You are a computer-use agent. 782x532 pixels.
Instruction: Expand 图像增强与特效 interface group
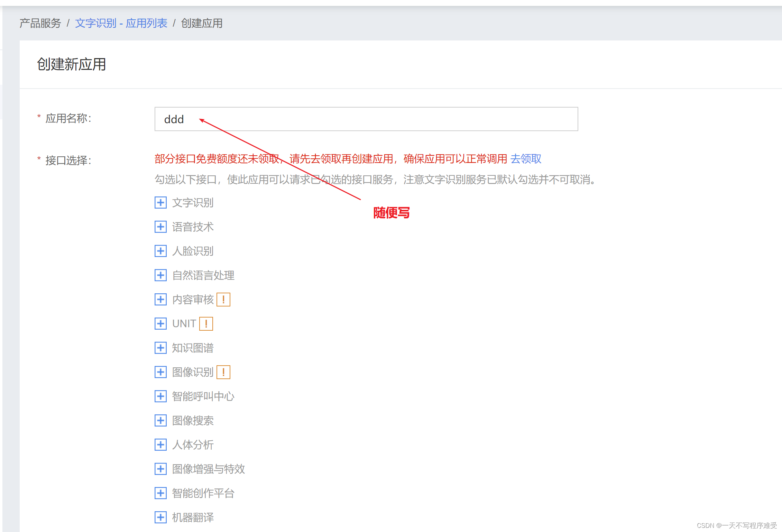point(160,469)
